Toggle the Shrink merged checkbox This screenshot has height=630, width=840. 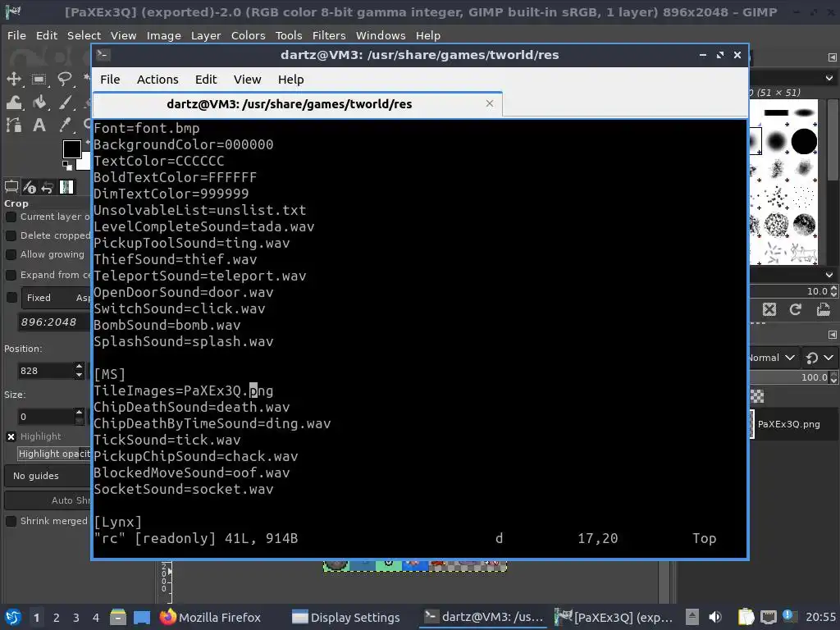tap(11, 521)
